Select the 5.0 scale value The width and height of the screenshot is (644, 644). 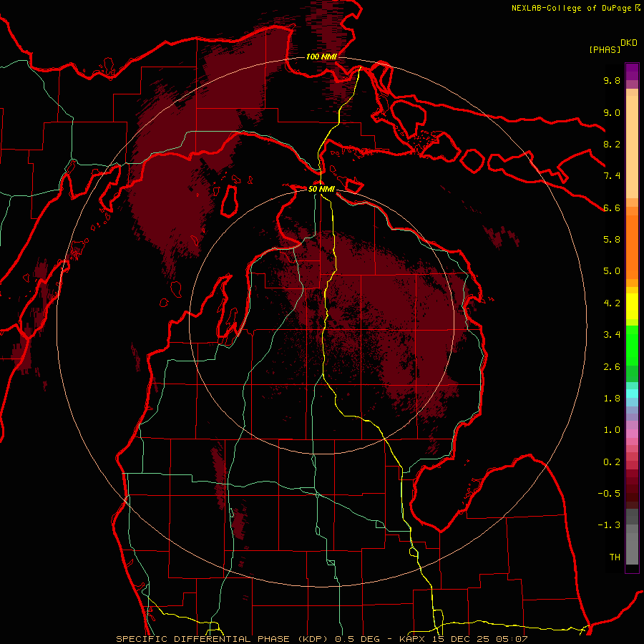(x=612, y=271)
